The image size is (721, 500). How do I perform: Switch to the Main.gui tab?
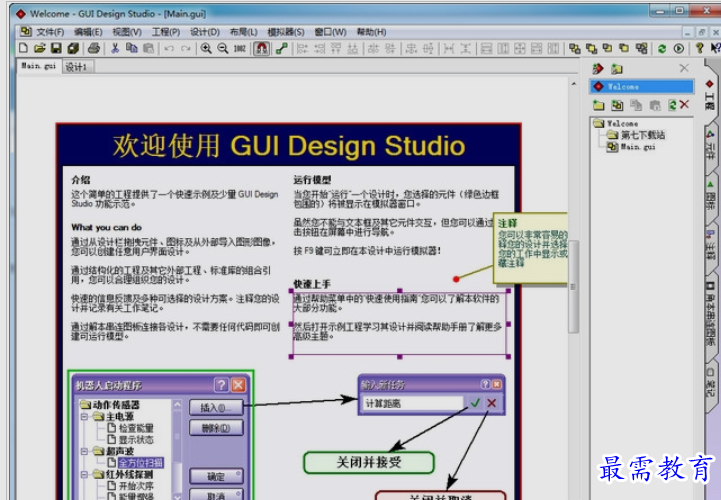tap(38, 66)
